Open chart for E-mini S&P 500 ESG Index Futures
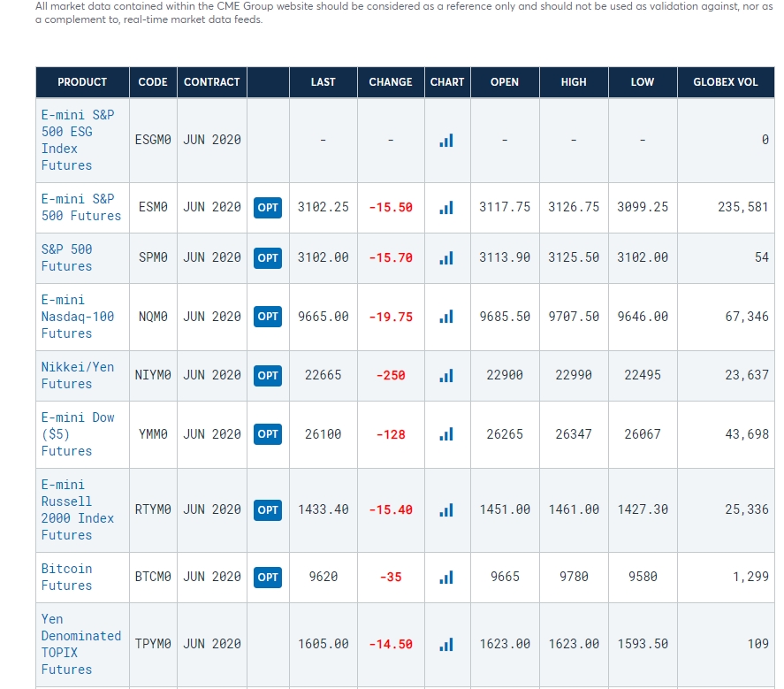This screenshot has height=689, width=784. (446, 140)
